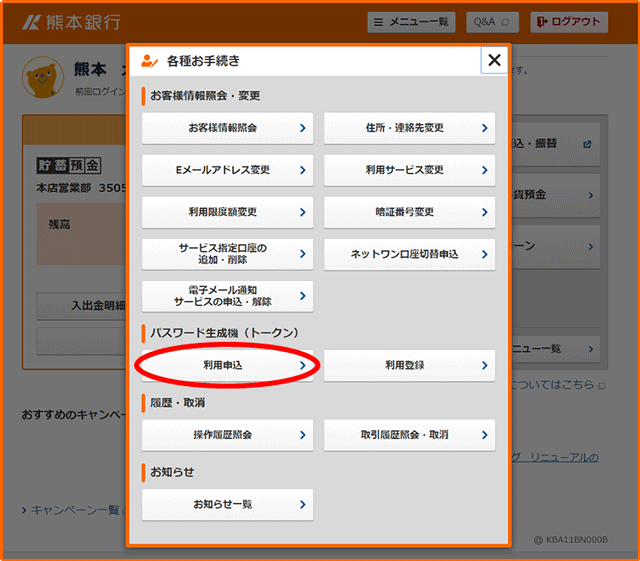
Task: Click the お知らせ section heading
Action: tap(172, 472)
